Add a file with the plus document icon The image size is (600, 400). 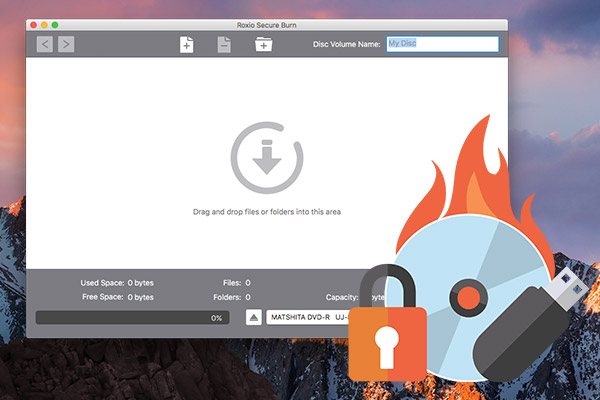pos(186,44)
